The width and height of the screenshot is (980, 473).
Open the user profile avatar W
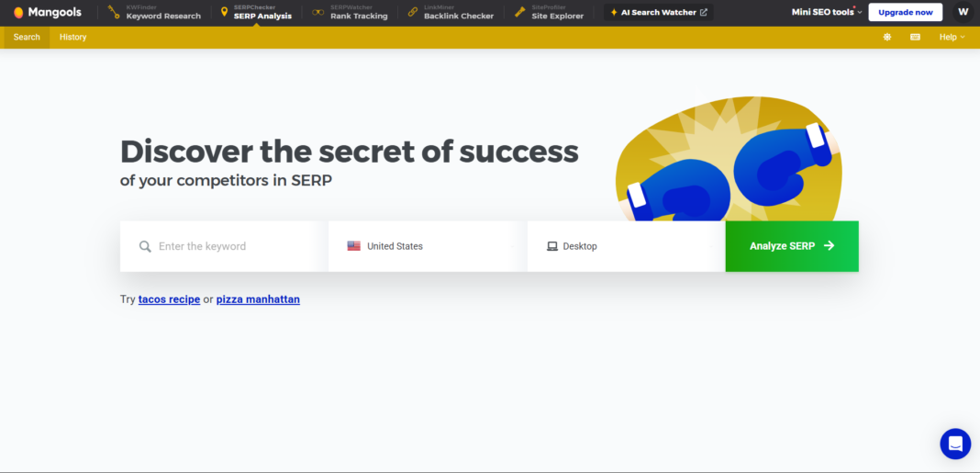(x=963, y=12)
